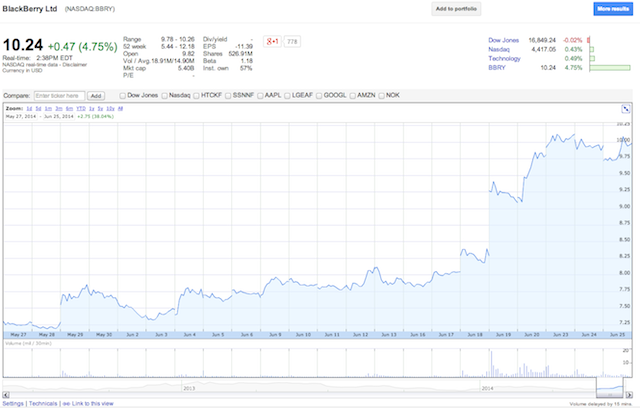
Task: Click the BlackBerry Ltd title text
Action: pos(30,9)
